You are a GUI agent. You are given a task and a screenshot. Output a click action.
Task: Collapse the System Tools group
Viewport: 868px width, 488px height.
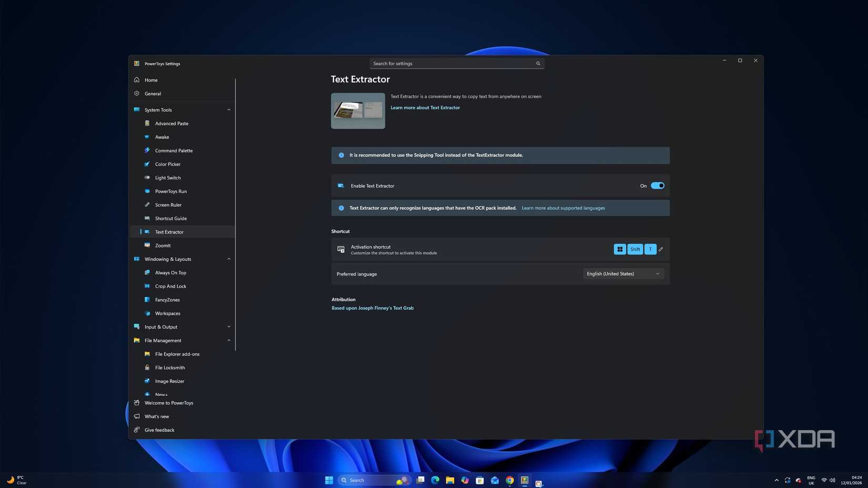(x=229, y=110)
